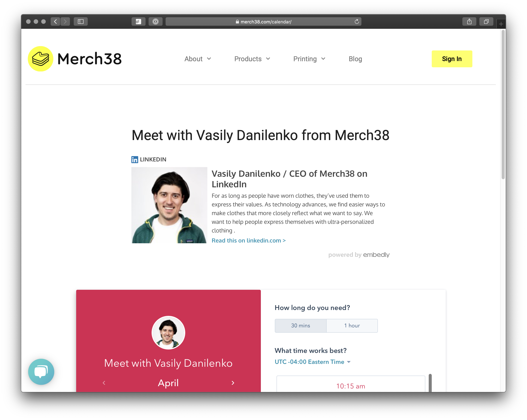Select 1 hour meeting duration

[x=352, y=325]
